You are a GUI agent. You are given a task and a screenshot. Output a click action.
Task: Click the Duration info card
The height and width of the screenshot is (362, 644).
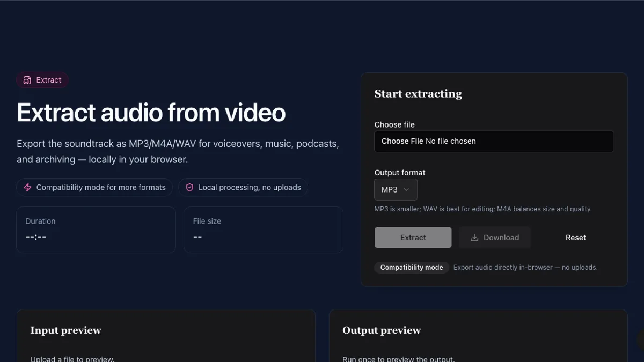coord(96,230)
